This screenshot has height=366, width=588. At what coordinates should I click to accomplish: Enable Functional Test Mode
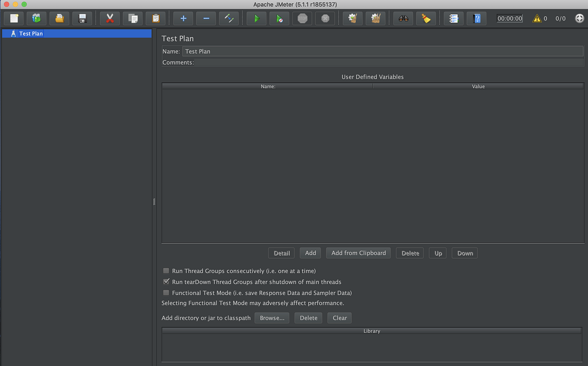166,293
